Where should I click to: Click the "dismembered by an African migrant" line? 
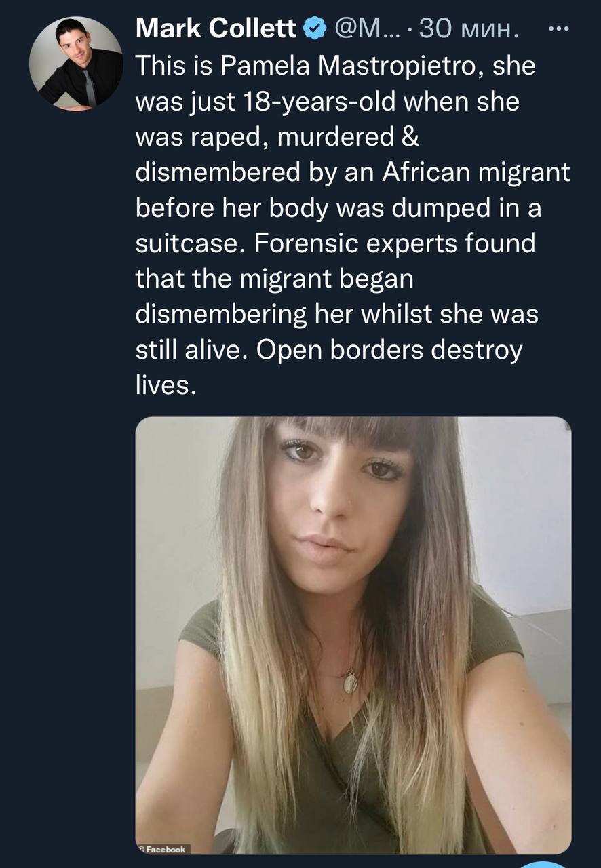tap(353, 172)
